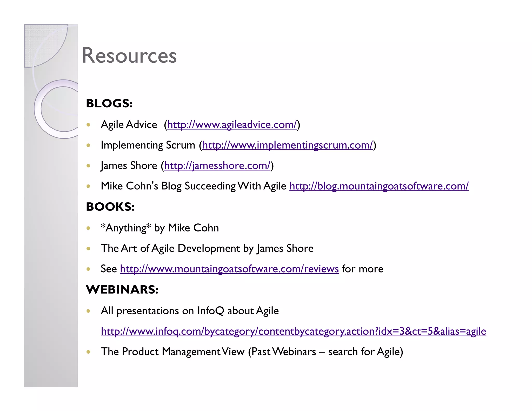This screenshot has height=411, width=532.
Task: Click the Resources slide title
Action: [x=129, y=55]
